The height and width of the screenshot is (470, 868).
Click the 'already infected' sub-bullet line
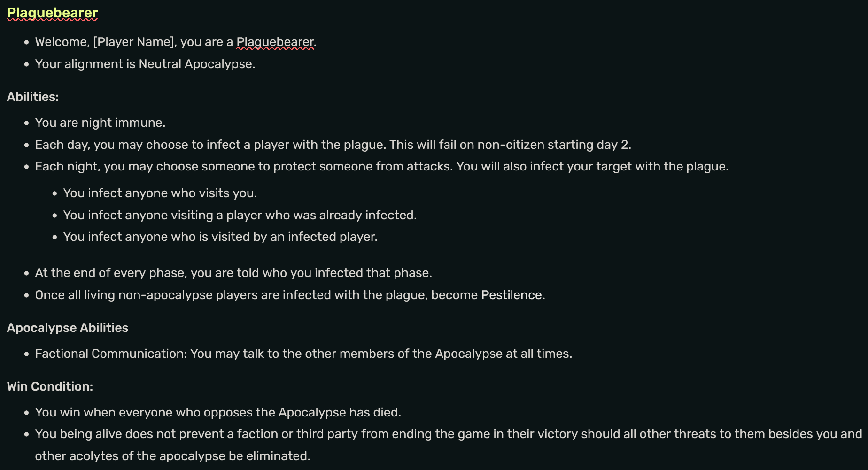tap(240, 215)
